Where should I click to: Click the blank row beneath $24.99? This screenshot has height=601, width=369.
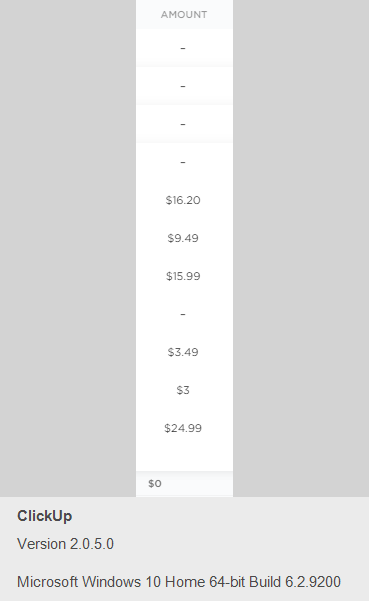click(184, 459)
